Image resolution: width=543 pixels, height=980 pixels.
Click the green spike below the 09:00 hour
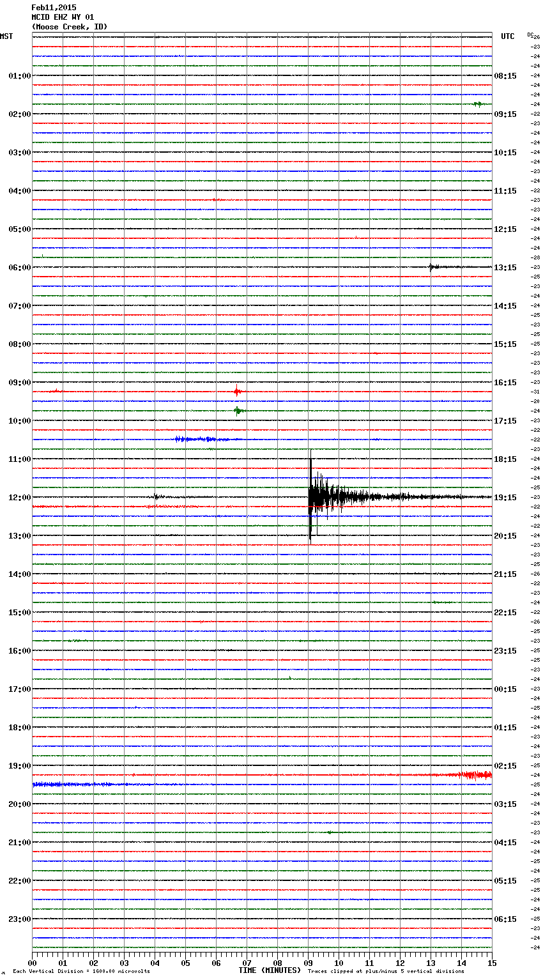click(x=238, y=411)
